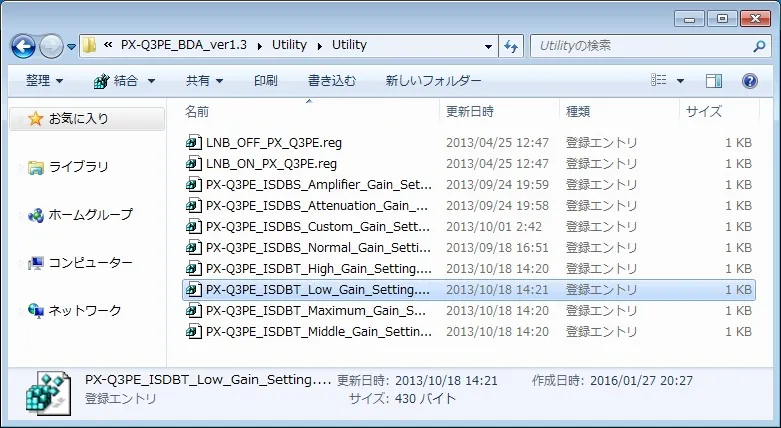Viewport: 781px width, 428px height.
Task: Click 作成日時 2016/01/27 20:27 in details pane
Action: pos(612,381)
